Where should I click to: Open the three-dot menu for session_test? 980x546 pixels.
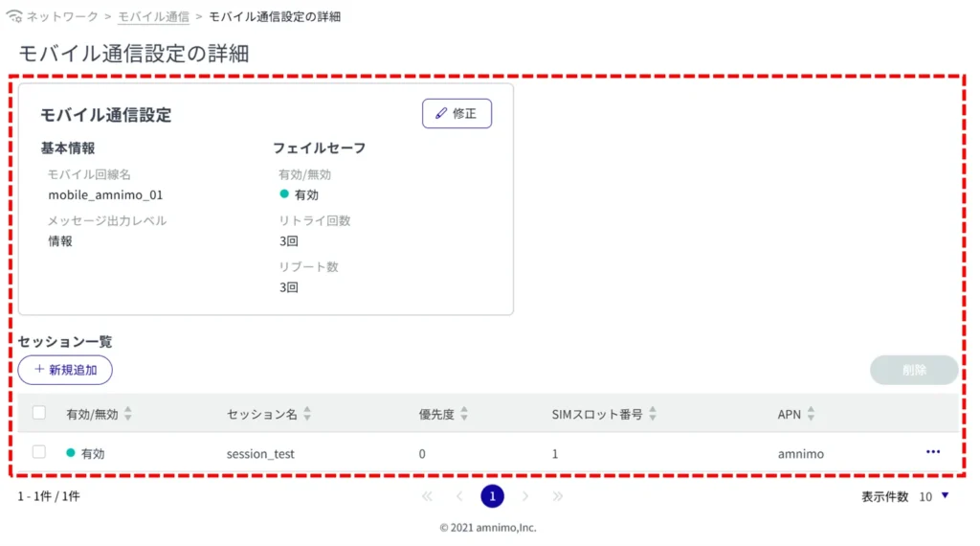932,452
